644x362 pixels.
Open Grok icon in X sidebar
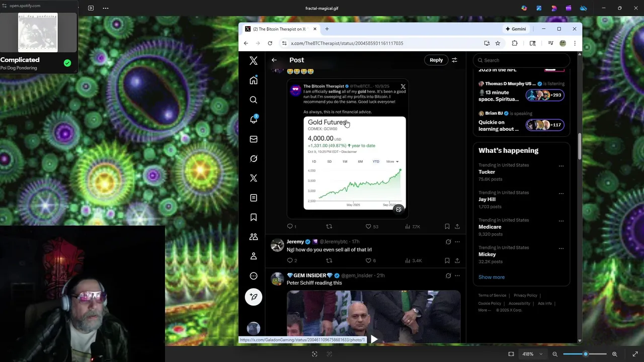click(x=254, y=159)
